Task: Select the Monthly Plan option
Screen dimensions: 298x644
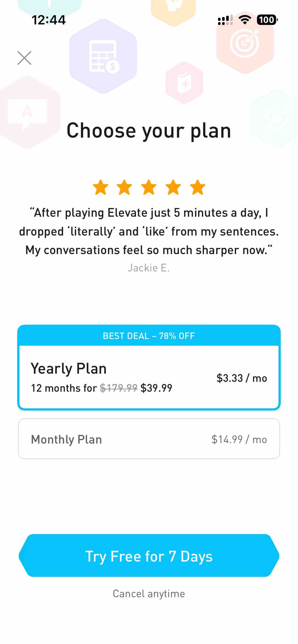Action: click(x=149, y=439)
